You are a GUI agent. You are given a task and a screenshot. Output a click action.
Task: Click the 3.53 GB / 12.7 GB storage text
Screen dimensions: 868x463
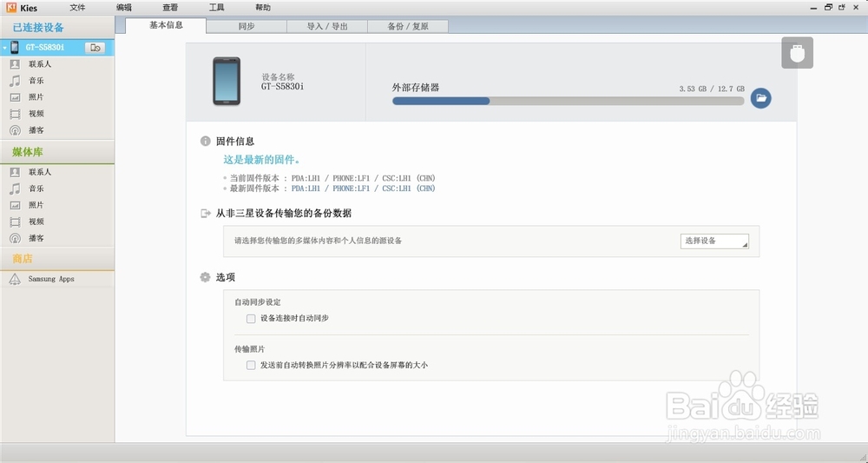pos(712,89)
